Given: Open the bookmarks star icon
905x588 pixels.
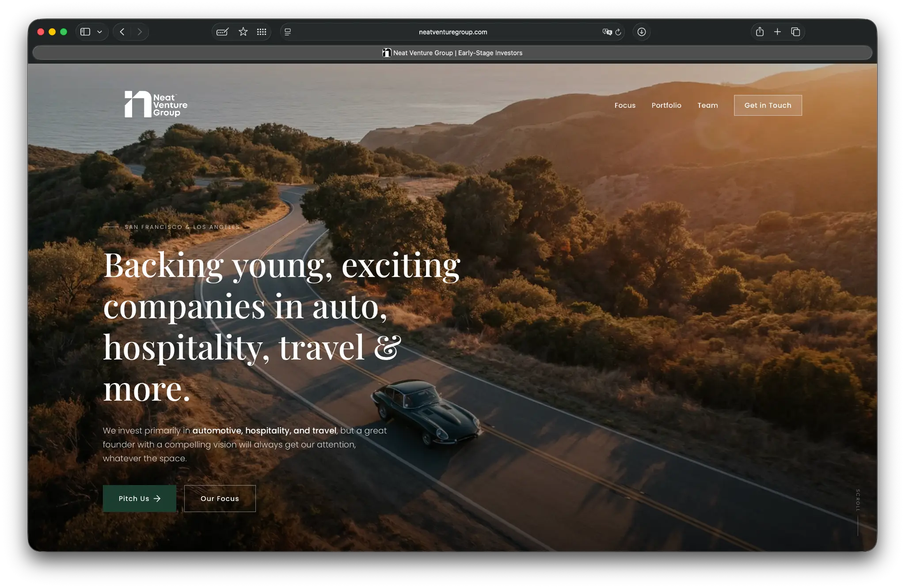Looking at the screenshot, I should point(242,31).
